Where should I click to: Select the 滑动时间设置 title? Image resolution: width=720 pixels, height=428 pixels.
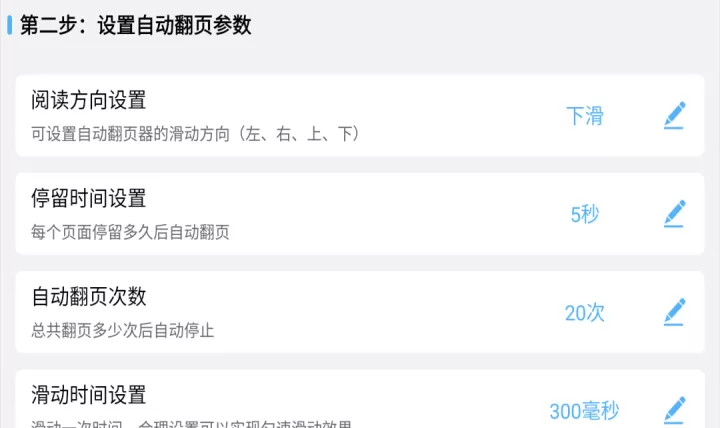pyautogui.click(x=89, y=394)
